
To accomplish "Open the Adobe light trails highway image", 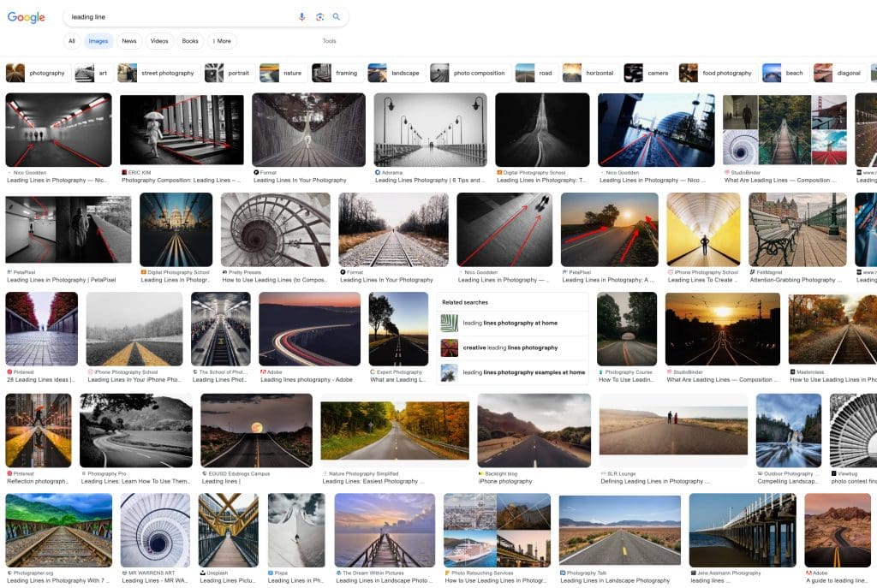I will pos(309,330).
